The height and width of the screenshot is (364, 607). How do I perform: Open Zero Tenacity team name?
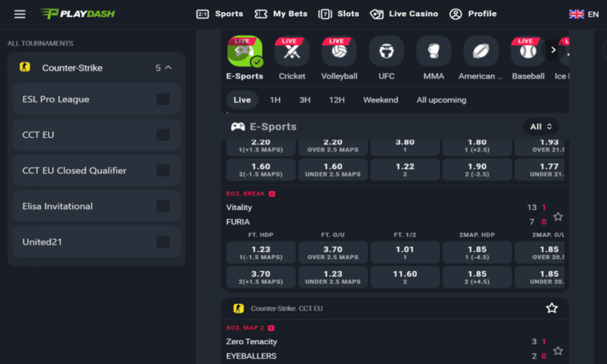pos(251,342)
